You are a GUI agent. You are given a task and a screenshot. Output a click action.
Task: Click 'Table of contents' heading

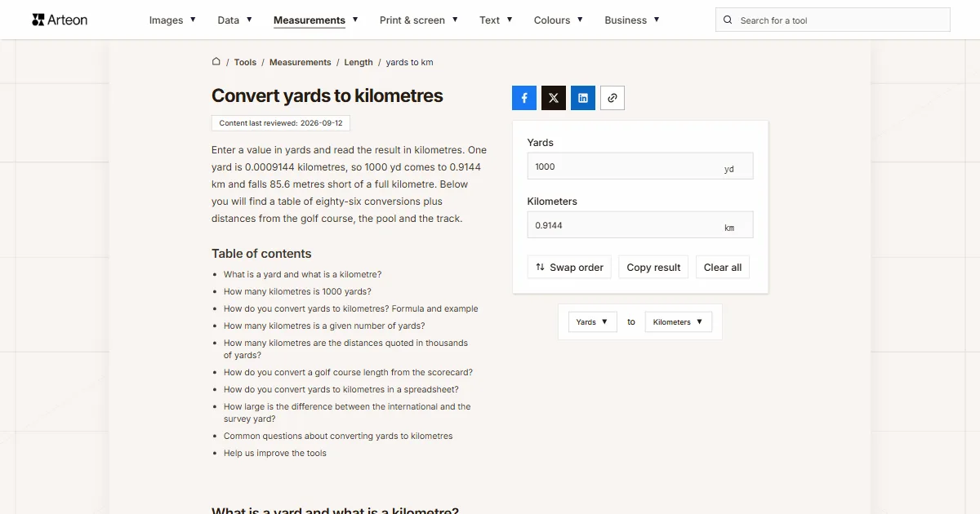(261, 254)
